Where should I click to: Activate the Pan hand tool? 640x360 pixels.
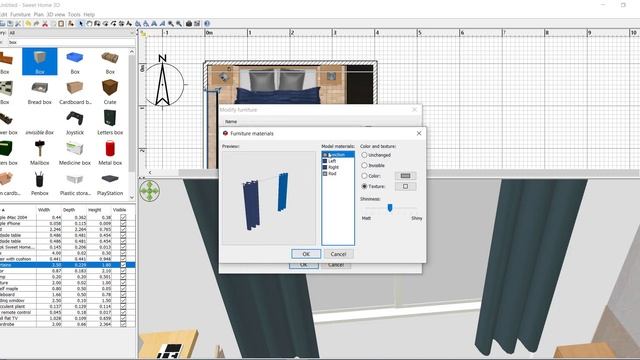(x=89, y=24)
